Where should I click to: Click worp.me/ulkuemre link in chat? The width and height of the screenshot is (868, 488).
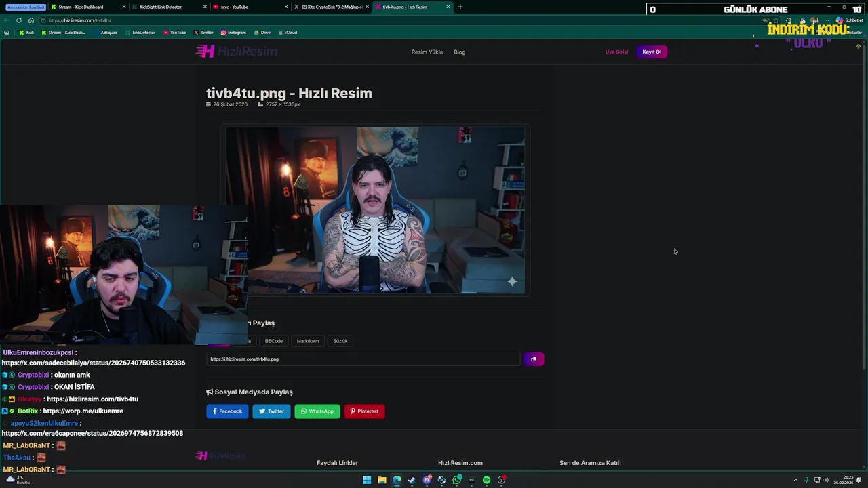(83, 411)
